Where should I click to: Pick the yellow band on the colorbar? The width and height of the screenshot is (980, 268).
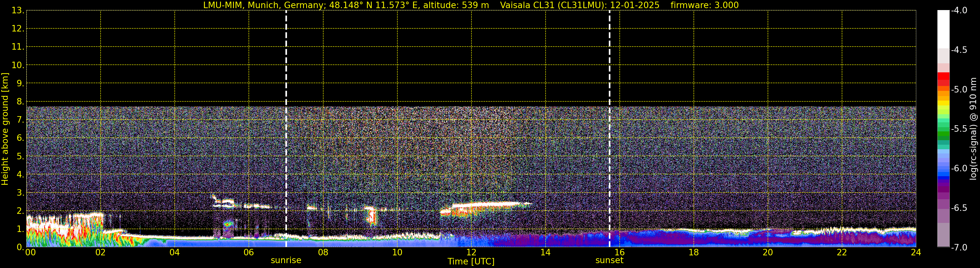click(943, 103)
